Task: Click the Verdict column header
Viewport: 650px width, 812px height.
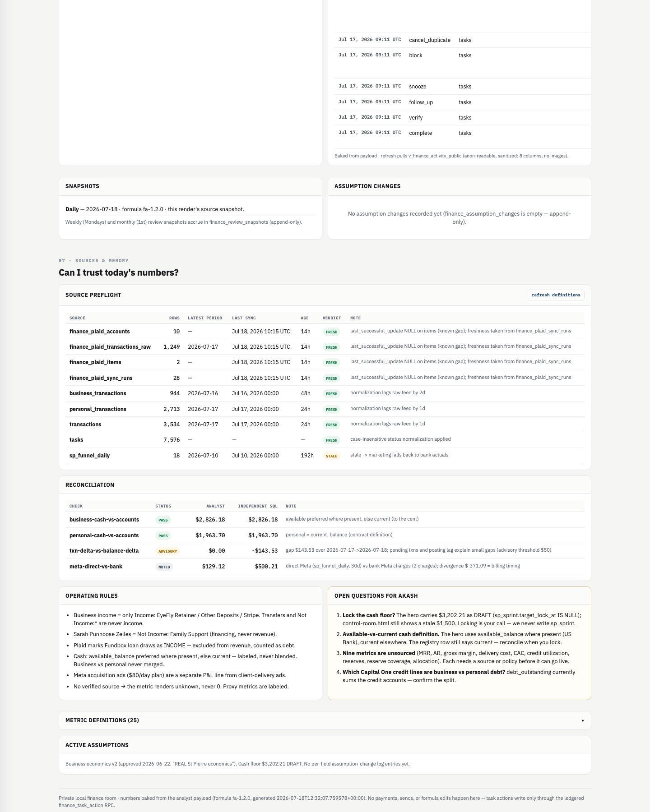Action: [x=332, y=318]
